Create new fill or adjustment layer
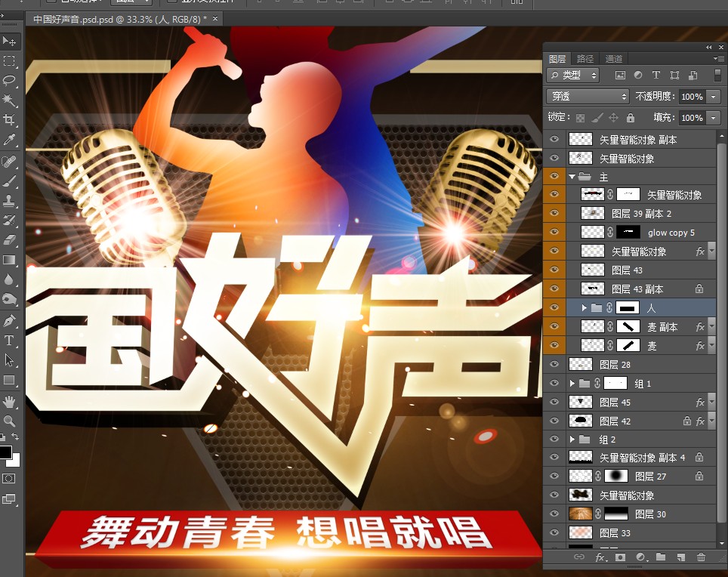Screen dimensions: 728x577 [x=640, y=557]
